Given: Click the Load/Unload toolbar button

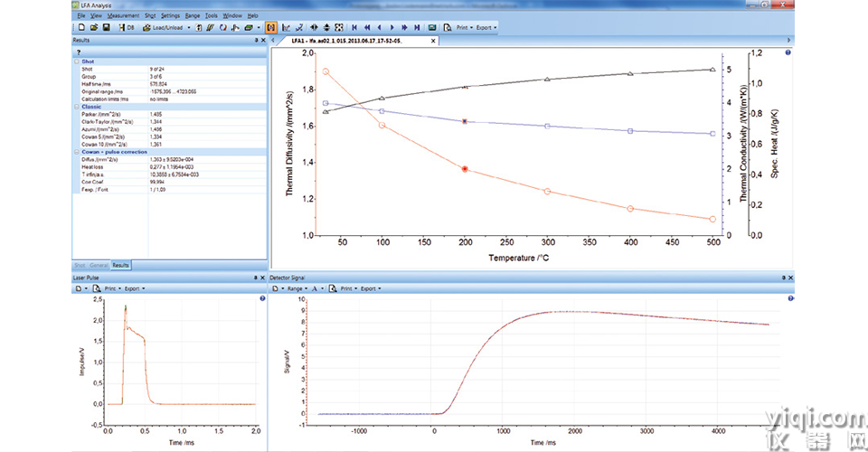Looking at the screenshot, I should [163, 27].
